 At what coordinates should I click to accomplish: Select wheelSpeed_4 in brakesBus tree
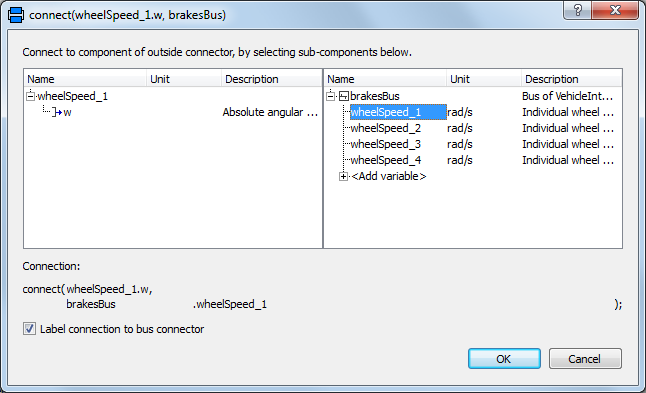tap(386, 160)
